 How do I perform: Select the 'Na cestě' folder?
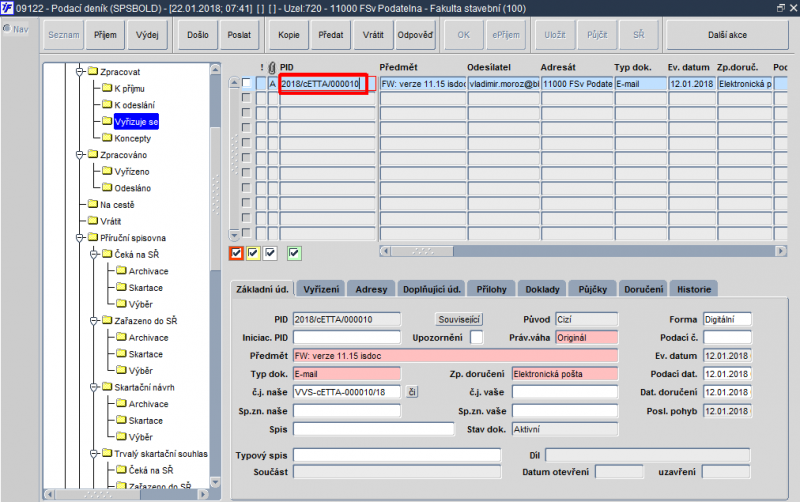pos(111,205)
